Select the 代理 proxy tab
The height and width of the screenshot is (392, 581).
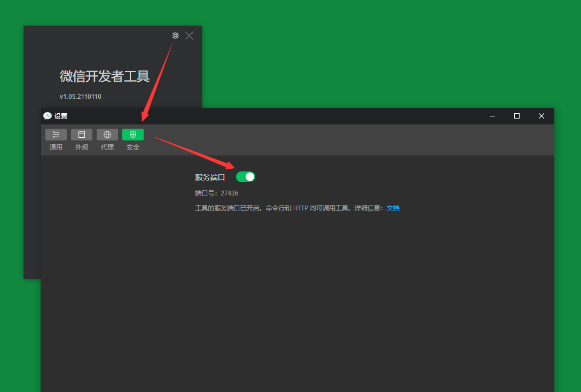107,140
